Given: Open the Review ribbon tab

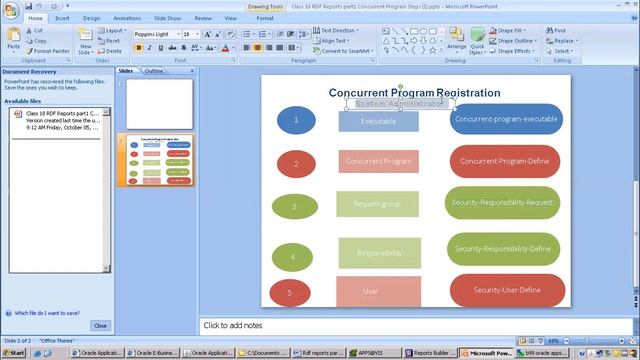Looking at the screenshot, I should click(203, 18).
